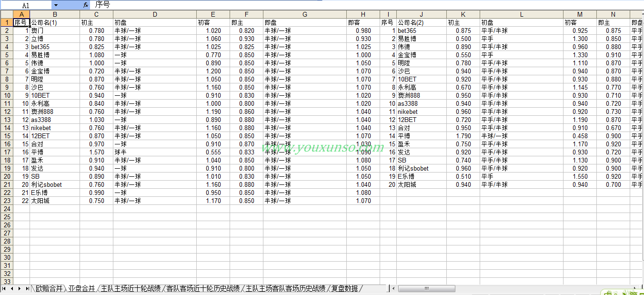The image size is (644, 295).
Task: Click bet365 in the 公司名(1) column
Action: pos(55,47)
